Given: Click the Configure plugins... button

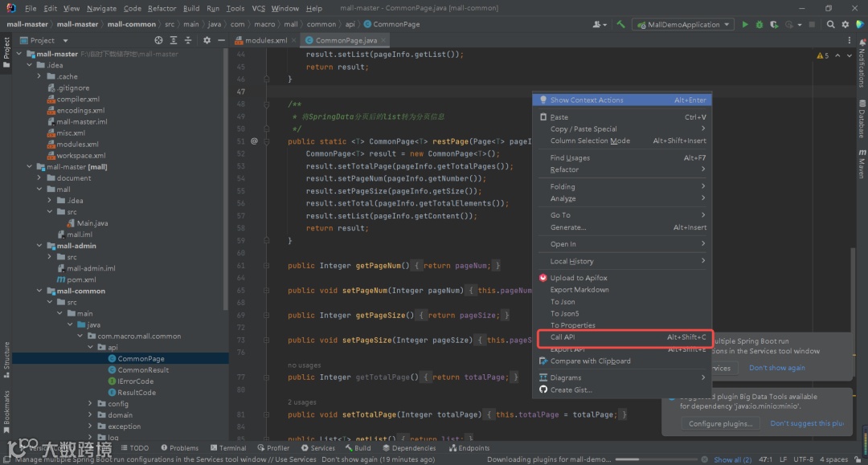Looking at the screenshot, I should [x=720, y=423].
